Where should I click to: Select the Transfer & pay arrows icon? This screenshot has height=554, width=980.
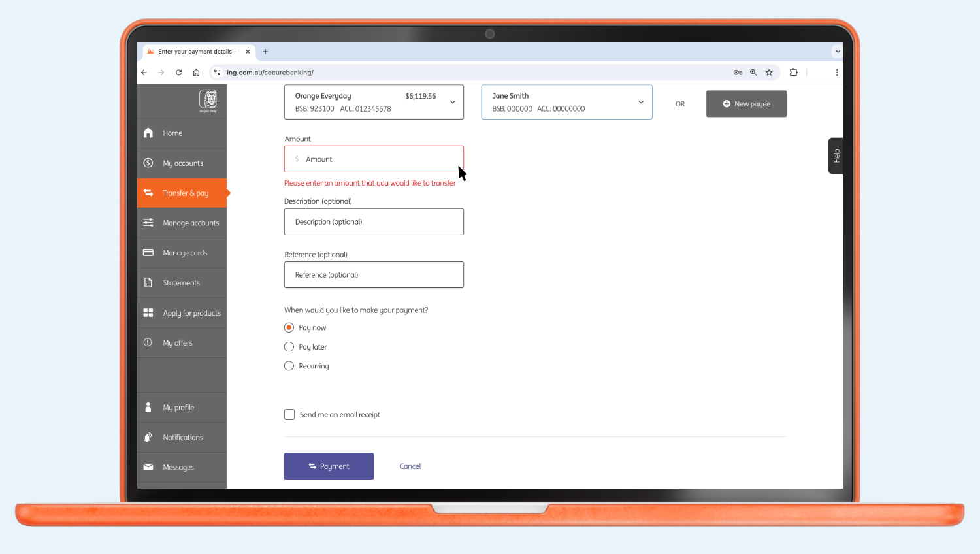(x=148, y=193)
